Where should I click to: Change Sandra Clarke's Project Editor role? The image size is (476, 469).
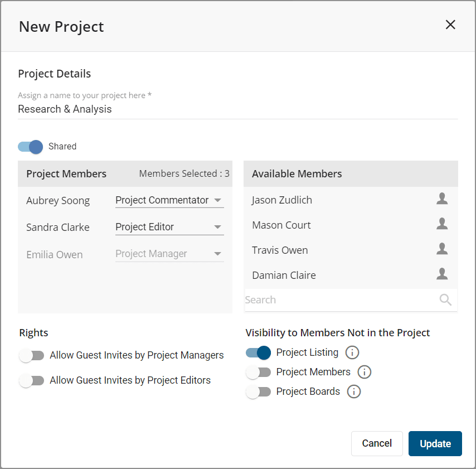[x=169, y=226]
